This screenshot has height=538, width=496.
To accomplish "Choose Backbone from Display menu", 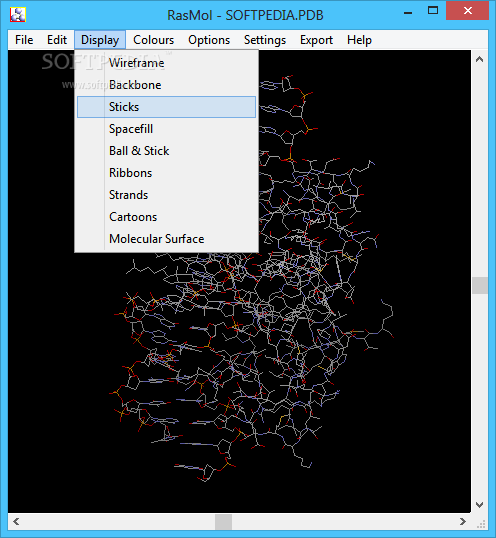I will 166,85.
